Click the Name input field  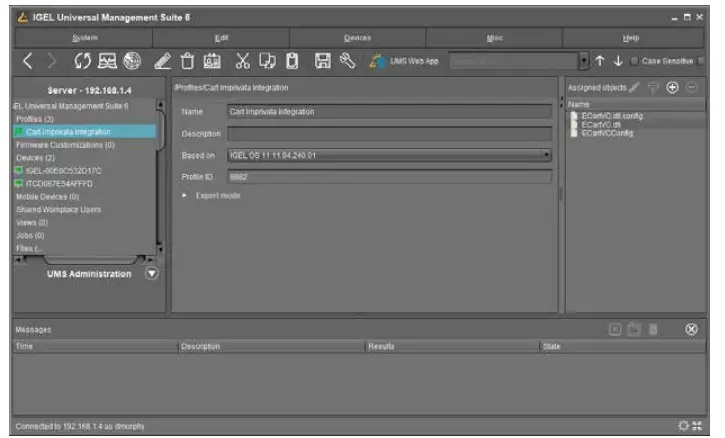point(389,111)
